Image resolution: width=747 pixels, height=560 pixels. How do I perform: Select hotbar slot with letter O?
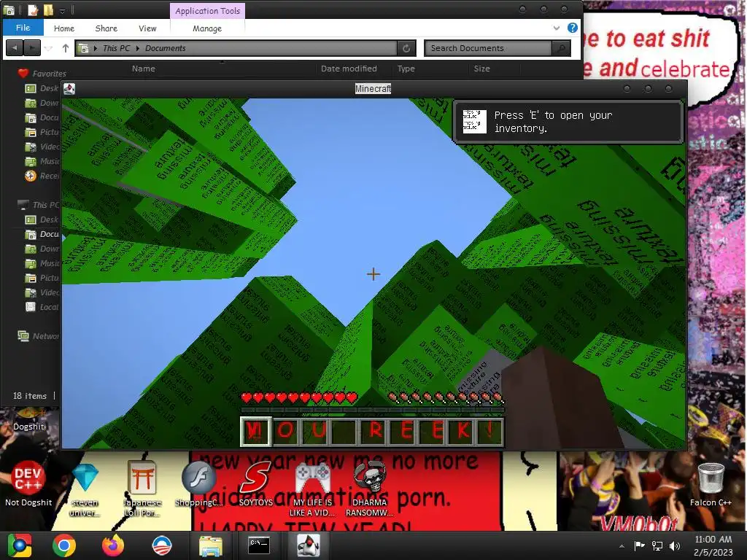[x=285, y=431]
